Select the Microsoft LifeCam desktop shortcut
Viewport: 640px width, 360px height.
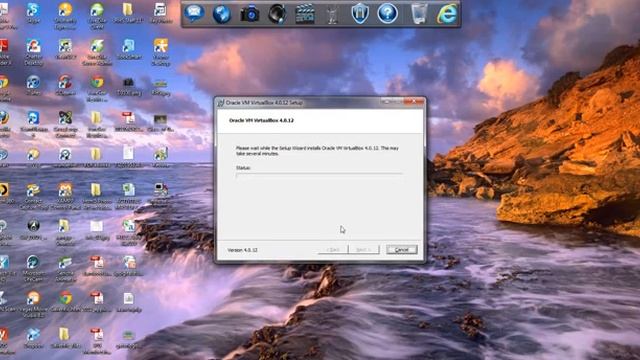[x=33, y=268]
